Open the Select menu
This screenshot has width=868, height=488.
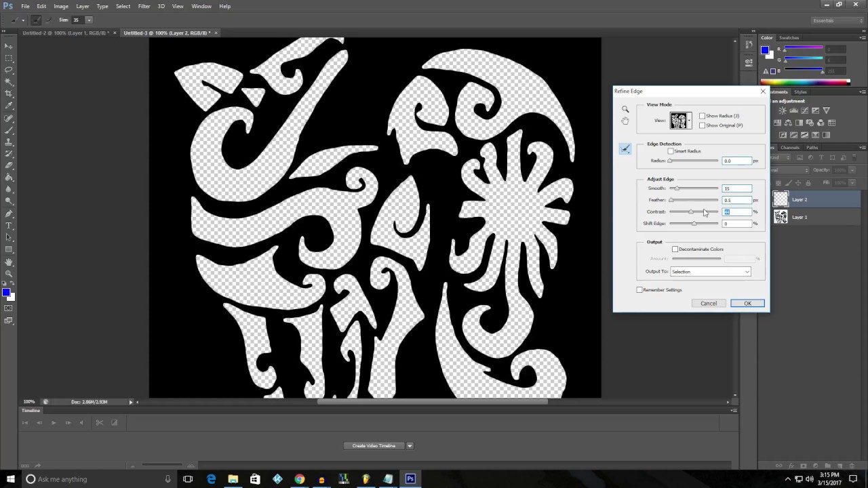(123, 6)
